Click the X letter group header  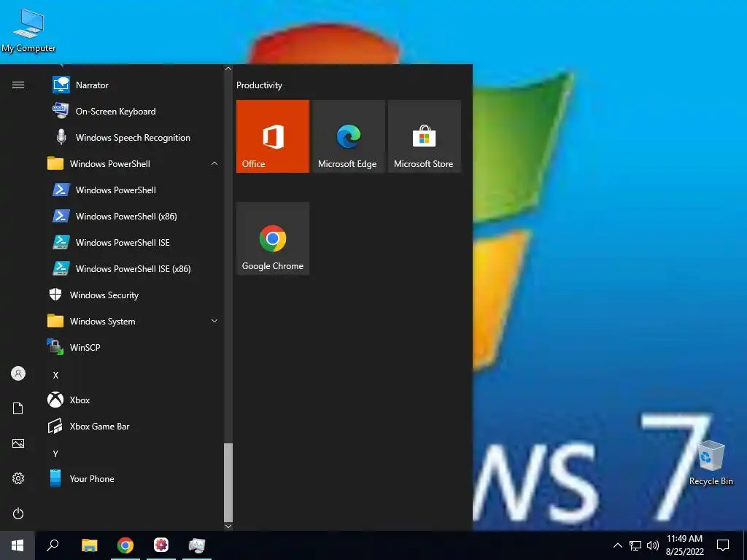pos(55,376)
